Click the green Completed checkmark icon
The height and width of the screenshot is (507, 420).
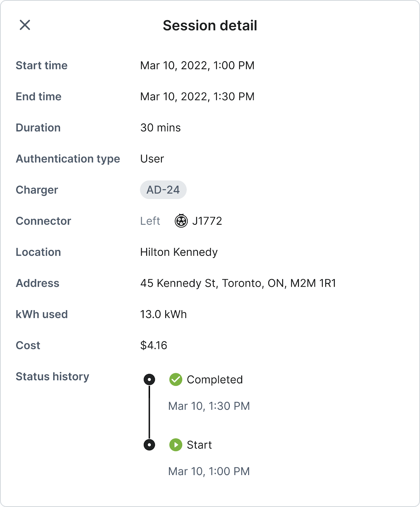pyautogui.click(x=176, y=379)
